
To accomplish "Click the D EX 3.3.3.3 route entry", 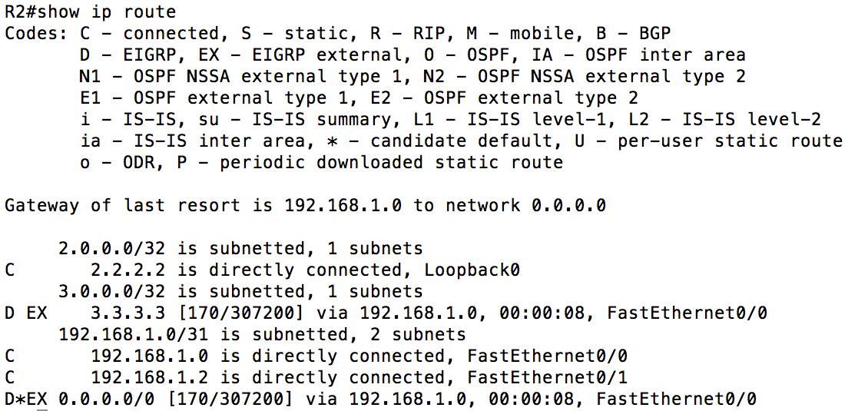I will [x=386, y=313].
